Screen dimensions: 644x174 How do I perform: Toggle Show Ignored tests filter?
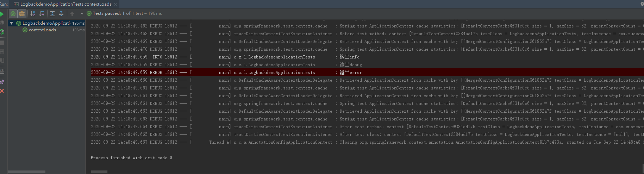(22, 14)
